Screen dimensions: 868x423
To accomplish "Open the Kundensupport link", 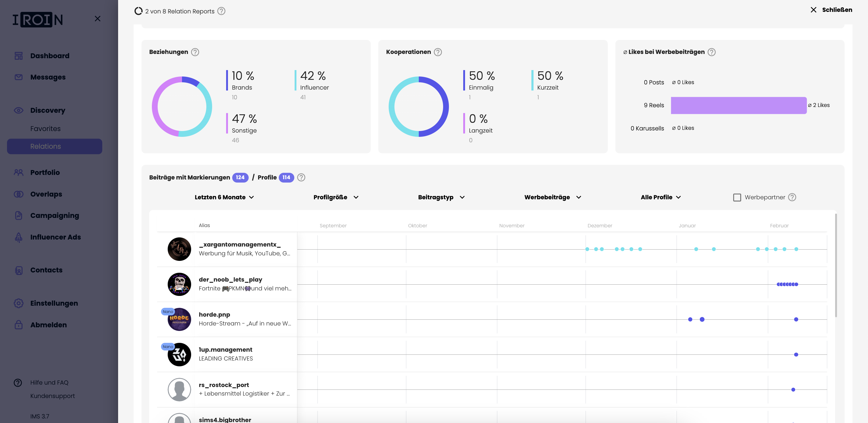I will pos(53,396).
